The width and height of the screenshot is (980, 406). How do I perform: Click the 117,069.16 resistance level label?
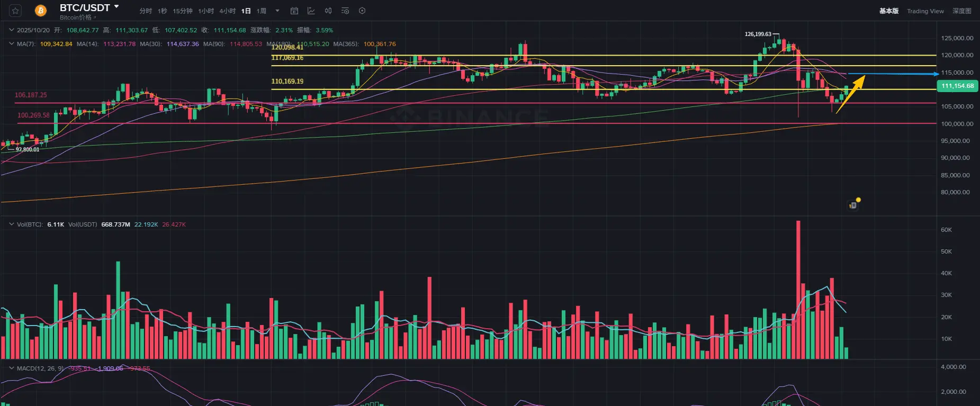click(287, 58)
